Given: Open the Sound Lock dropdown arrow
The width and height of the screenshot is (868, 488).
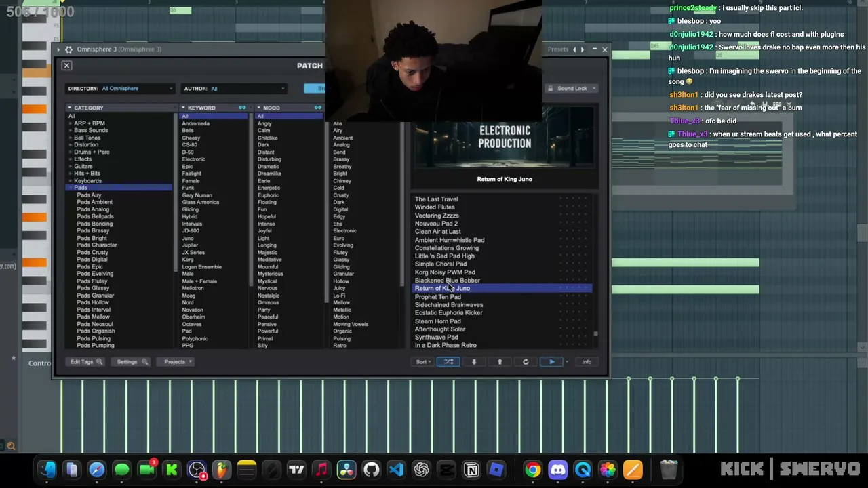Looking at the screenshot, I should pyautogui.click(x=594, y=89).
